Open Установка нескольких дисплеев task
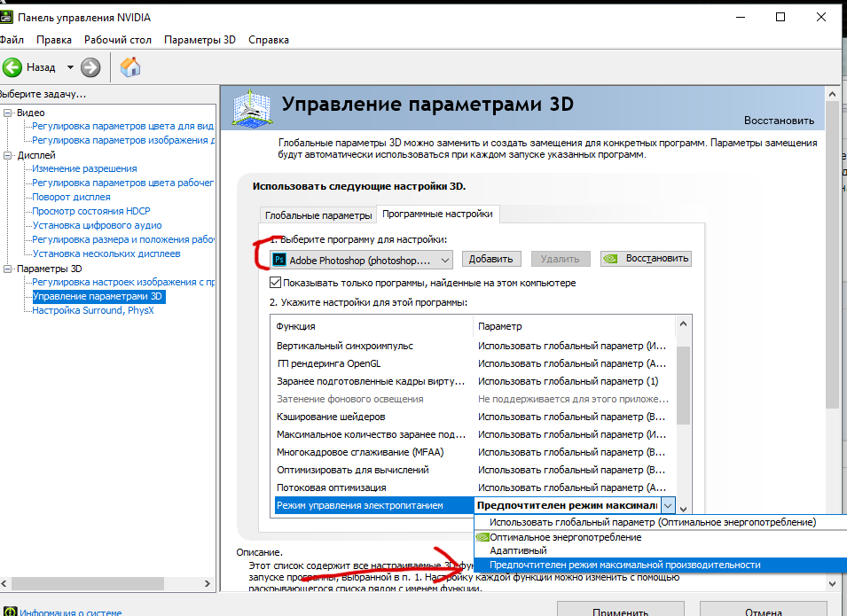This screenshot has width=847, height=616. coord(106,253)
